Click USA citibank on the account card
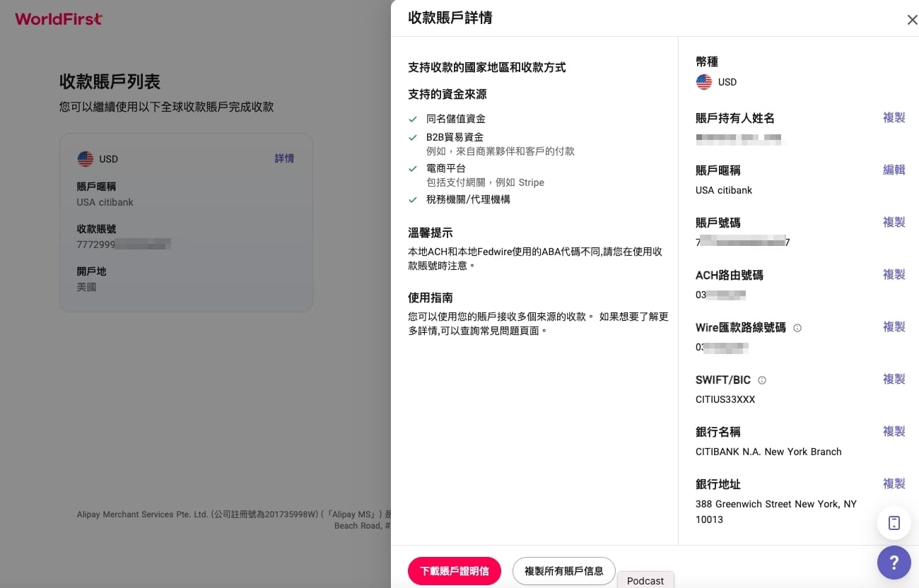The image size is (919, 588). pos(105,202)
